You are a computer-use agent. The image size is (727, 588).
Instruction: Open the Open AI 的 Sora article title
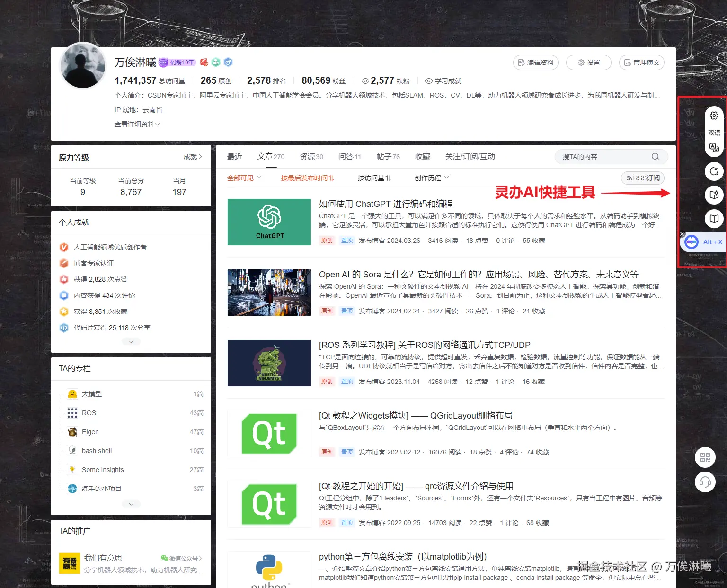coord(479,275)
